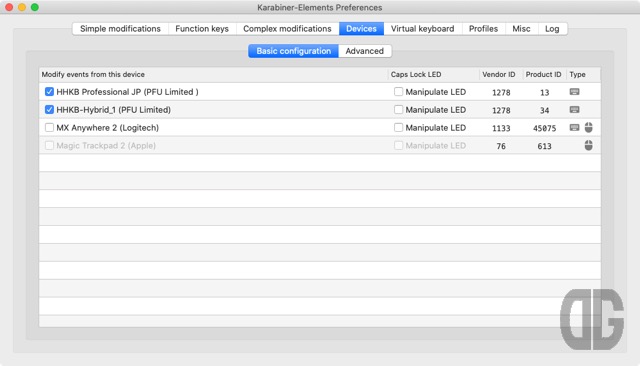Enable MX Anywhere 2 device checkbox
The image size is (640, 366).
(x=49, y=128)
